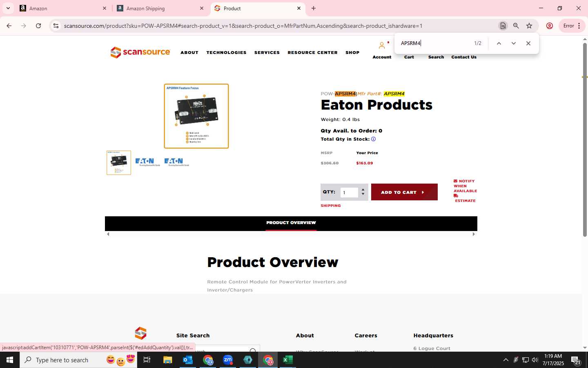The height and width of the screenshot is (368, 588).
Task: Click the Google Lens search icon
Action: (503, 26)
